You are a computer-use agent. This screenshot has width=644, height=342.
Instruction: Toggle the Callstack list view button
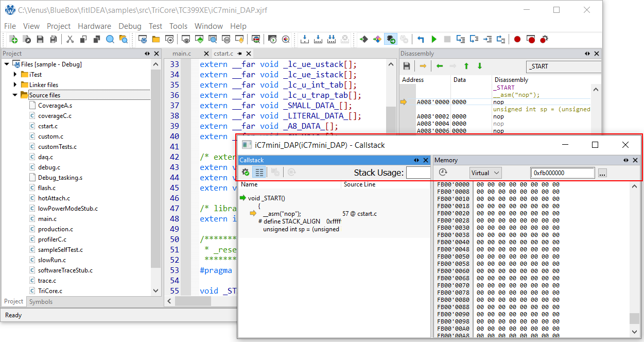tap(259, 173)
